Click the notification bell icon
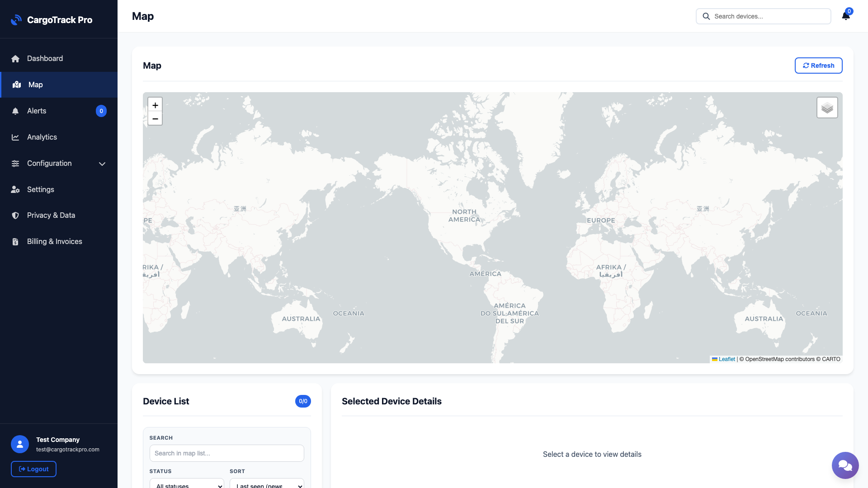This screenshot has height=488, width=868. click(x=846, y=16)
